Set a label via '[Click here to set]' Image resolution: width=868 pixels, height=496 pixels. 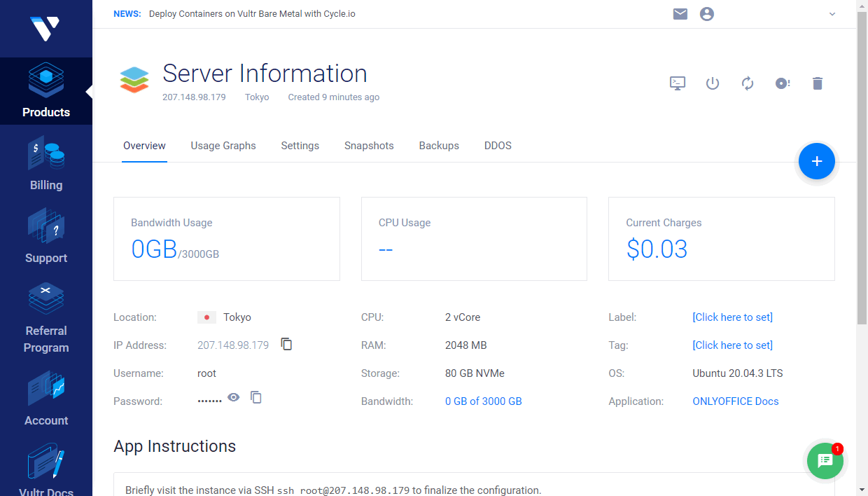[732, 317]
